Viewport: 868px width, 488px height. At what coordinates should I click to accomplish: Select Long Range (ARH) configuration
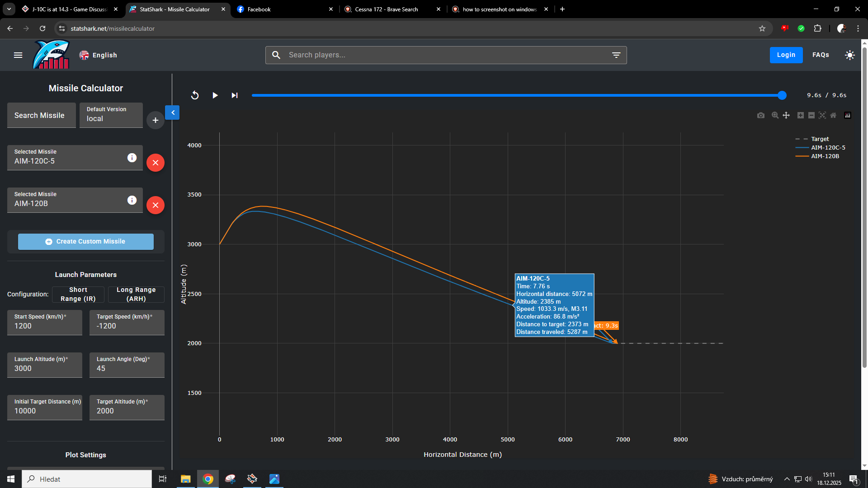[136, 294]
